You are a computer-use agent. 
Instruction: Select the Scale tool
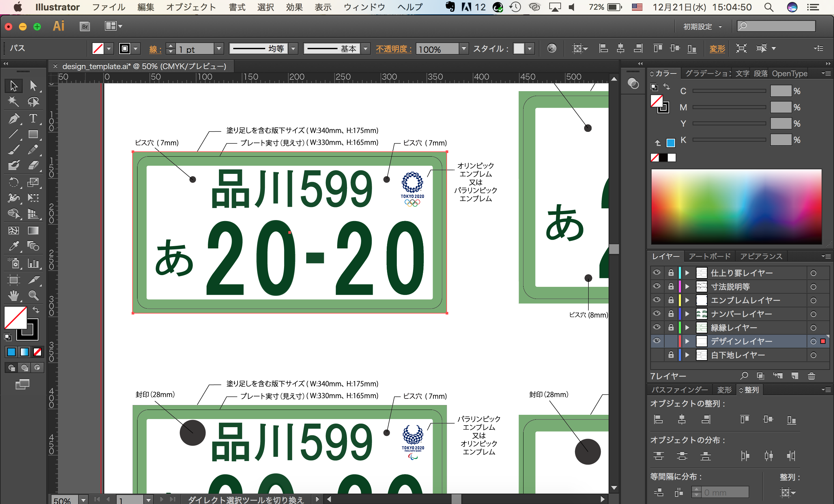pos(33,182)
